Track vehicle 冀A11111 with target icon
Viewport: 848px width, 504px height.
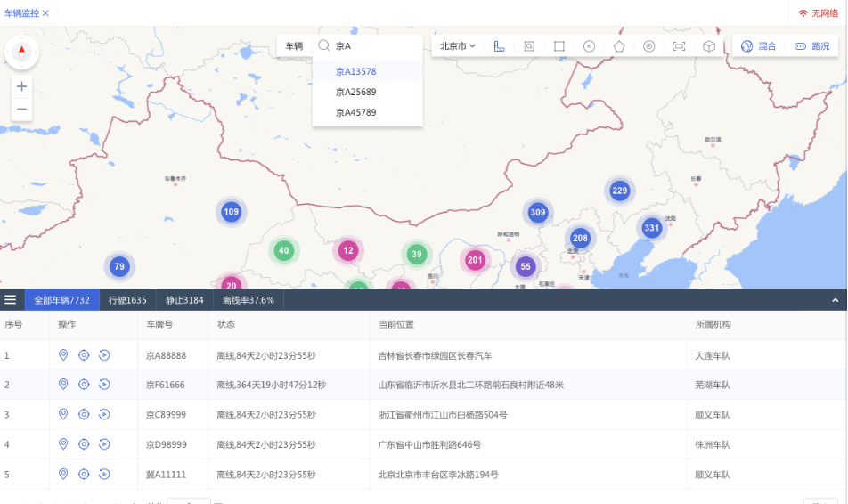pos(84,475)
